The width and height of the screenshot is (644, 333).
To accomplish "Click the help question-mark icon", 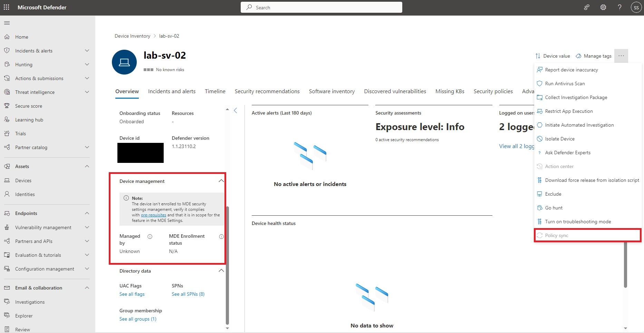I will coord(619,7).
